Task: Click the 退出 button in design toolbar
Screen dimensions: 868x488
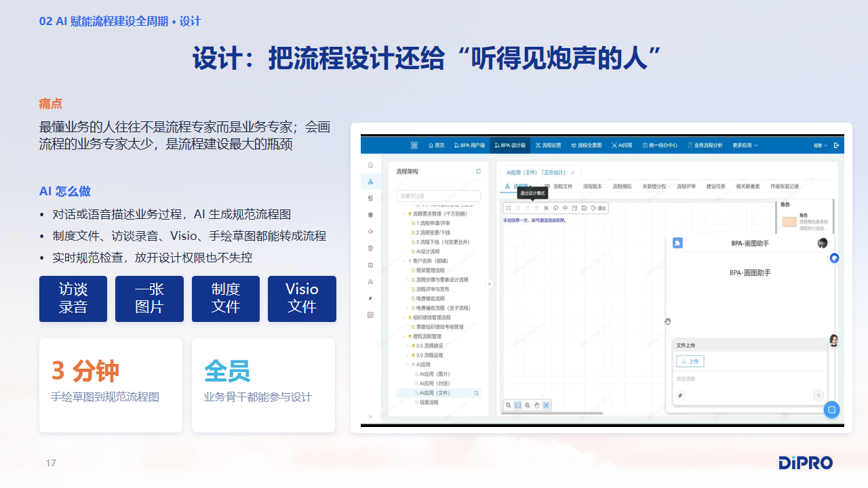Action: [x=599, y=208]
